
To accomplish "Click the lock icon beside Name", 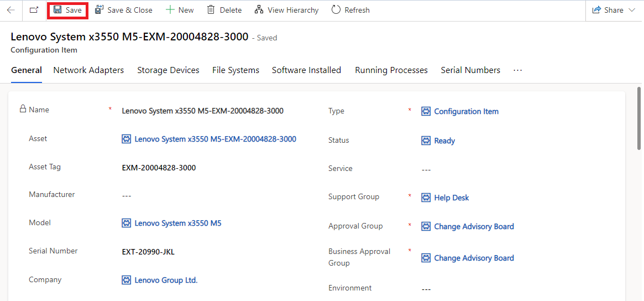I will (x=23, y=110).
